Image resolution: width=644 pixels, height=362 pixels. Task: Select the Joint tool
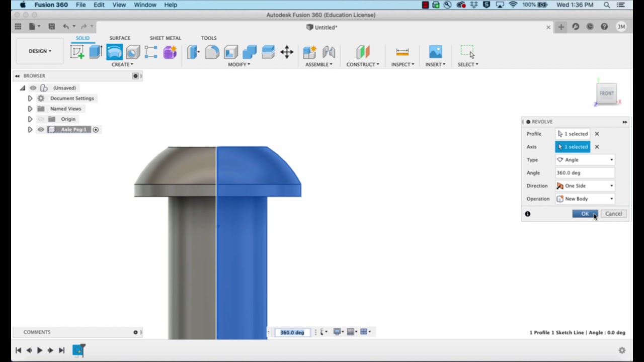coord(329,52)
